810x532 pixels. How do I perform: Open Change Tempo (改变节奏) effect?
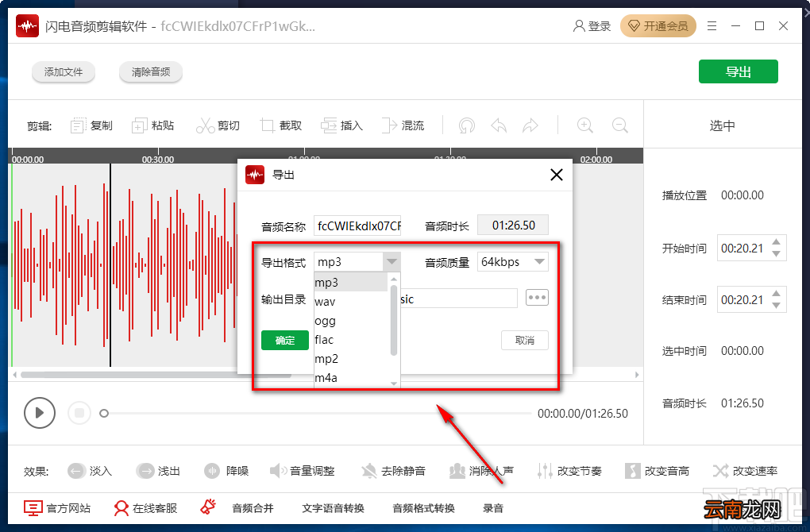pyautogui.click(x=569, y=471)
